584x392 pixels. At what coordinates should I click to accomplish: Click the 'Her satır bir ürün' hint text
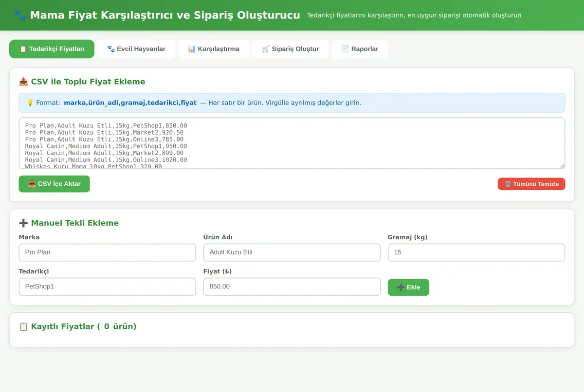(235, 103)
